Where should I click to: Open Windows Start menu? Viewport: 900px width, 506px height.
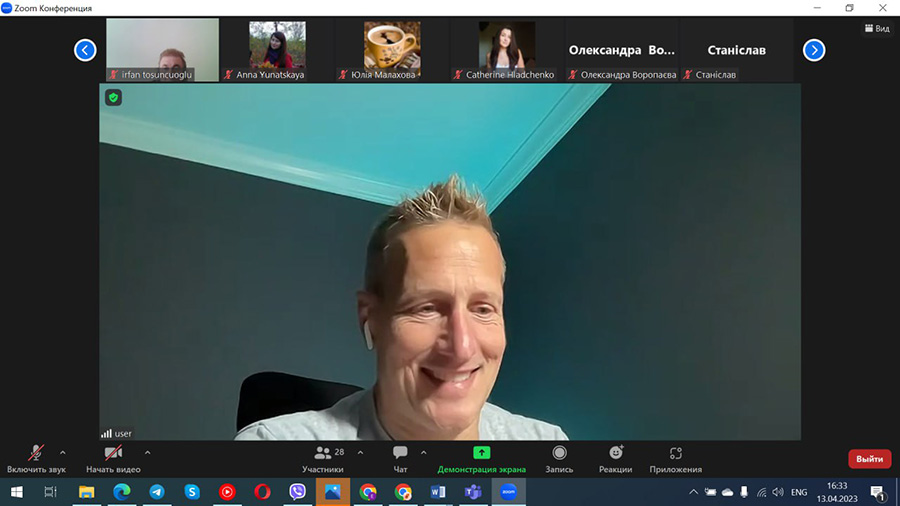click(x=17, y=492)
